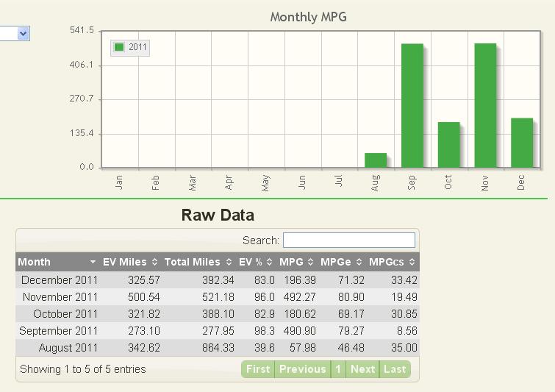Image resolution: width=555 pixels, height=392 pixels.
Task: Sort by EV Miles column header
Action: (x=123, y=262)
